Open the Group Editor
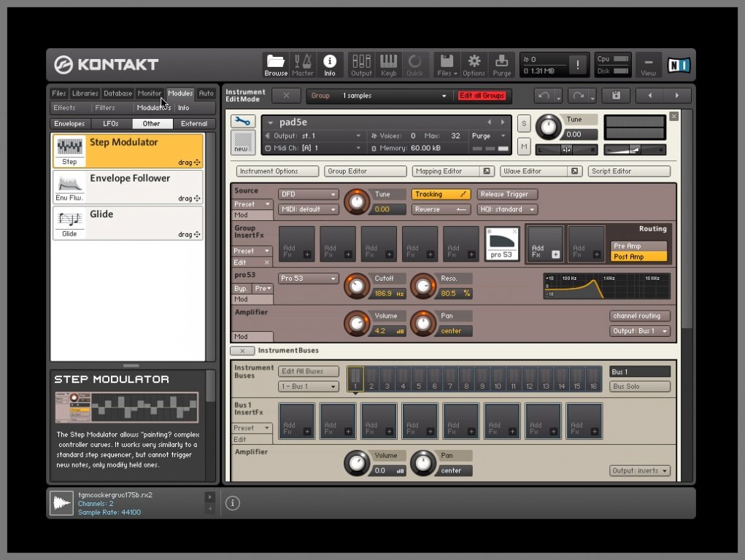 click(365, 171)
